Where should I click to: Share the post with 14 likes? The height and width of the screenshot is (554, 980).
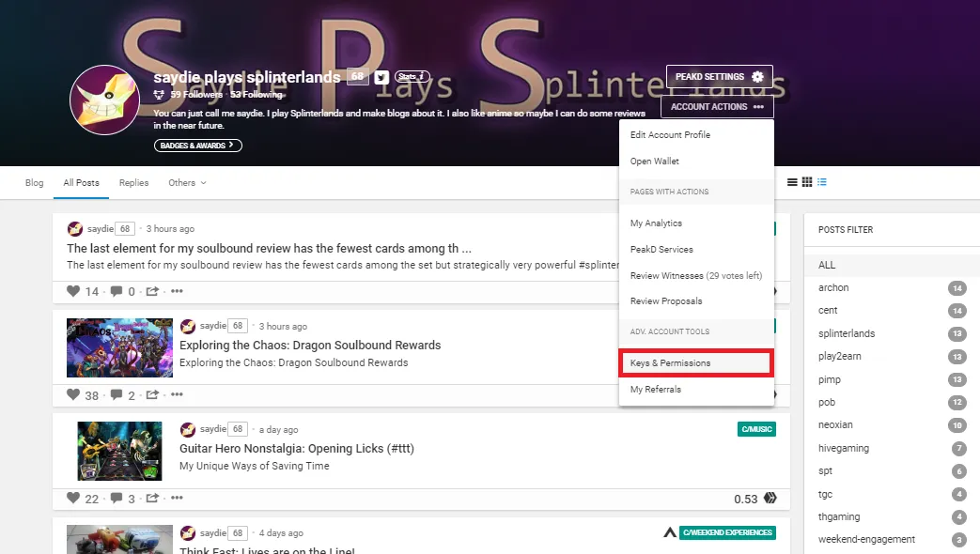(x=152, y=291)
